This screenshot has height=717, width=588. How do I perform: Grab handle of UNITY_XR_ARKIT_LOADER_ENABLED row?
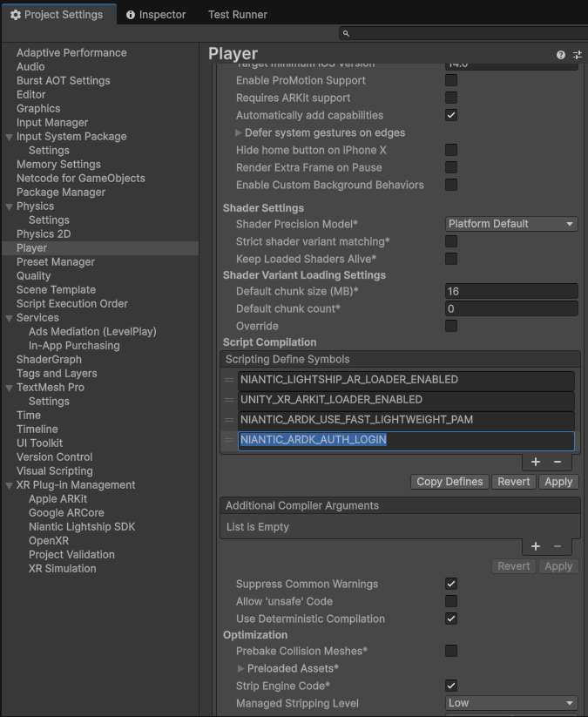[x=229, y=400]
